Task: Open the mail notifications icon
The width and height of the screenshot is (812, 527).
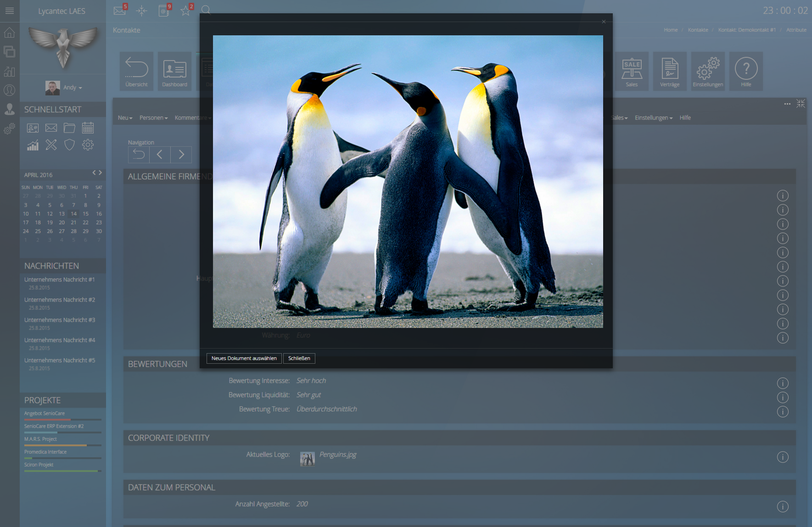Action: [120, 10]
